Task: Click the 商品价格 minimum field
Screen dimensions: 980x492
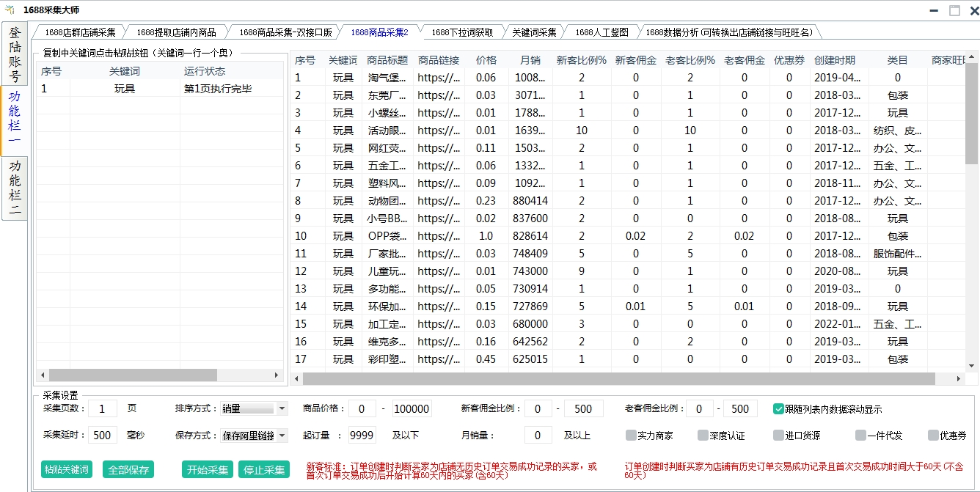Action: (362, 408)
